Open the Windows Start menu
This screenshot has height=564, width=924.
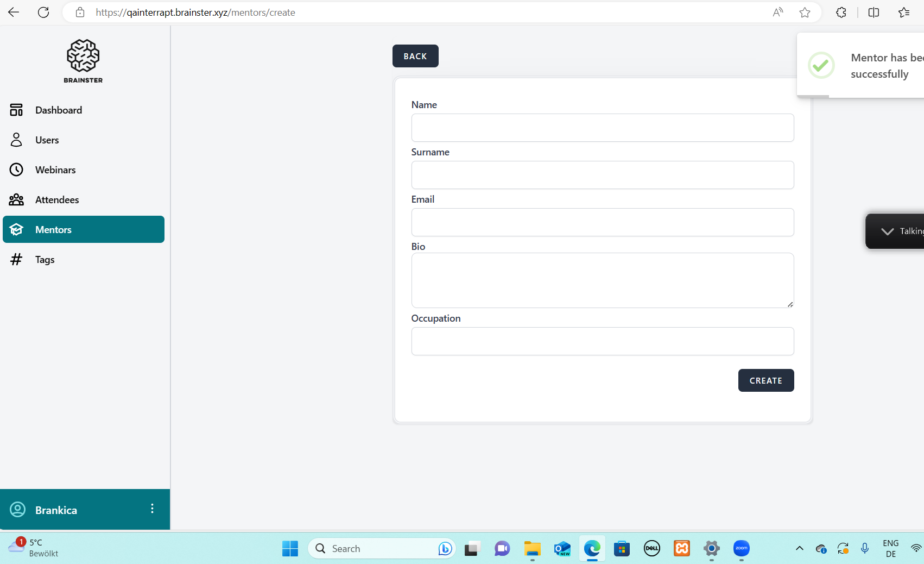click(290, 549)
